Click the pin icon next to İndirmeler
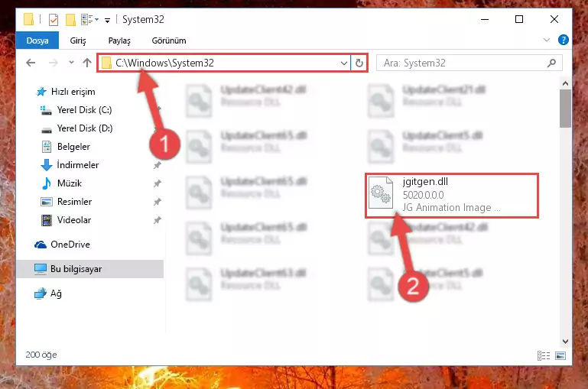Viewport: 588px width, 389px height. tap(157, 165)
